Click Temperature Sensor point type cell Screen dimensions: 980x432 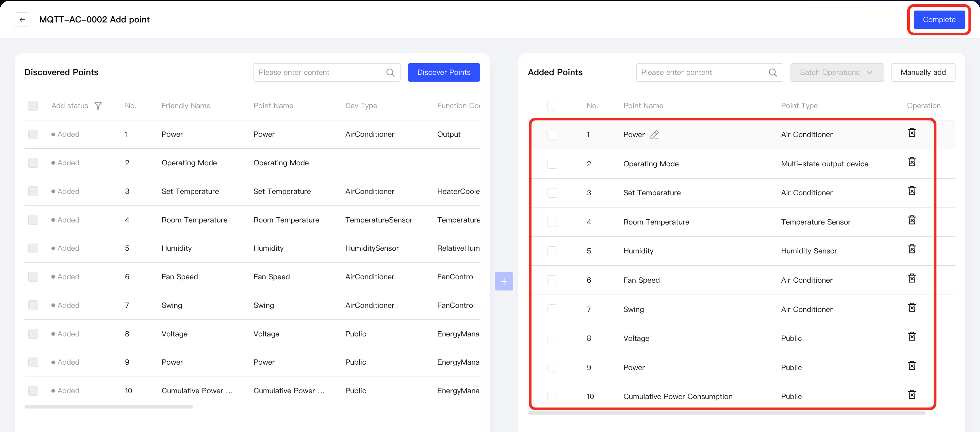[816, 222]
